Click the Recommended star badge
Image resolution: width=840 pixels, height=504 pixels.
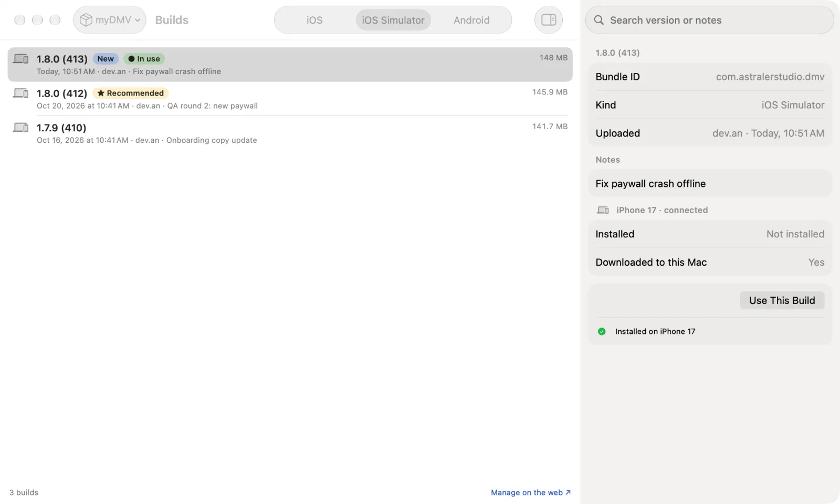tap(130, 93)
